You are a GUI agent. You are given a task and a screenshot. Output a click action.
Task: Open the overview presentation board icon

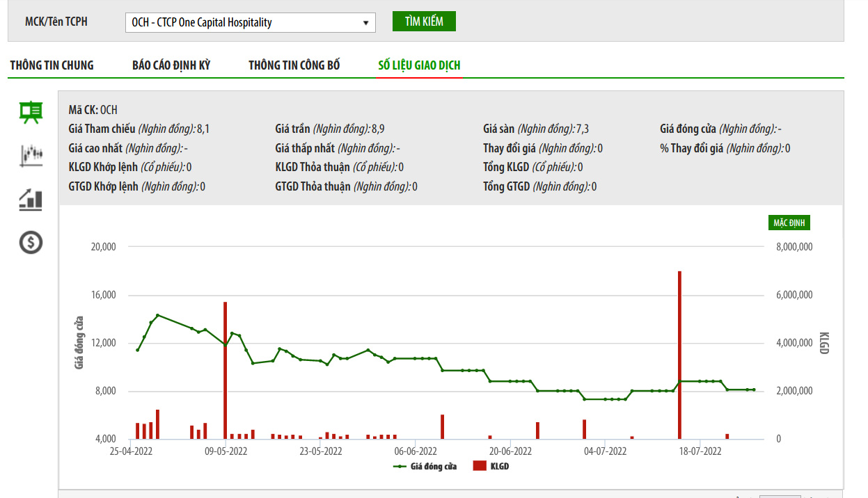pos(31,112)
